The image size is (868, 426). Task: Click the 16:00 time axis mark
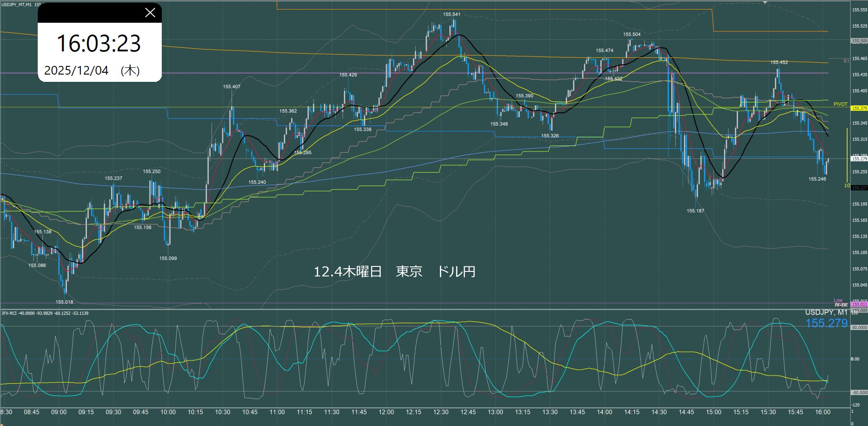tap(822, 412)
